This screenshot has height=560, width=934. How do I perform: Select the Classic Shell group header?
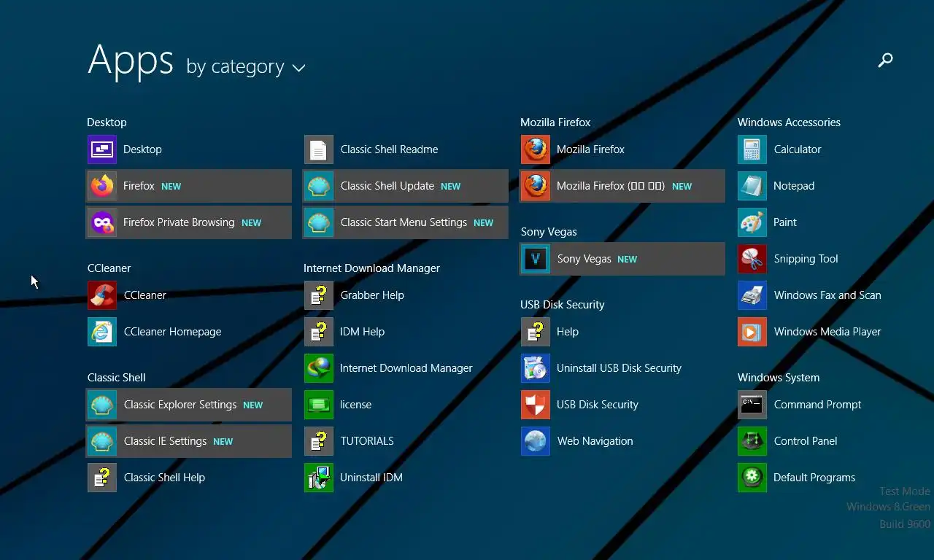(x=117, y=378)
